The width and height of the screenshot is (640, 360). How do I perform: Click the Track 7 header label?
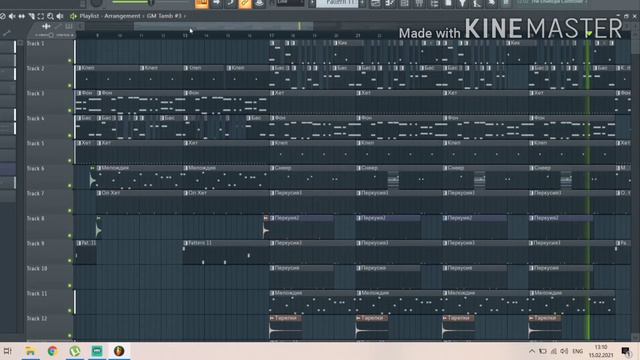pos(36,193)
